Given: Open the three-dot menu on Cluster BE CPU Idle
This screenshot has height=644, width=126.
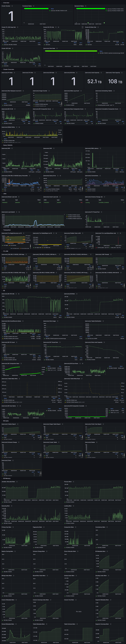Looking at the screenshot, I should (83, 27).
